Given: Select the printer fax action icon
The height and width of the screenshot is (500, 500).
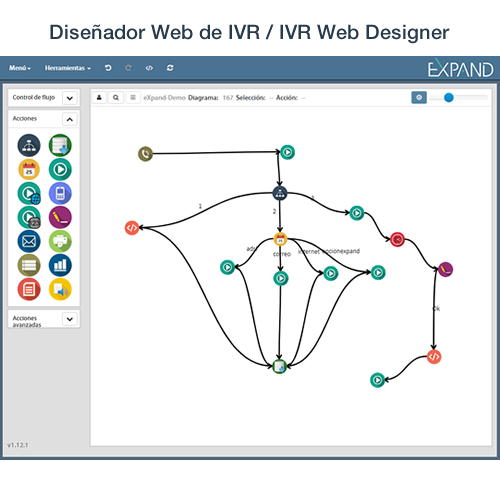Looking at the screenshot, I should coord(60,241).
